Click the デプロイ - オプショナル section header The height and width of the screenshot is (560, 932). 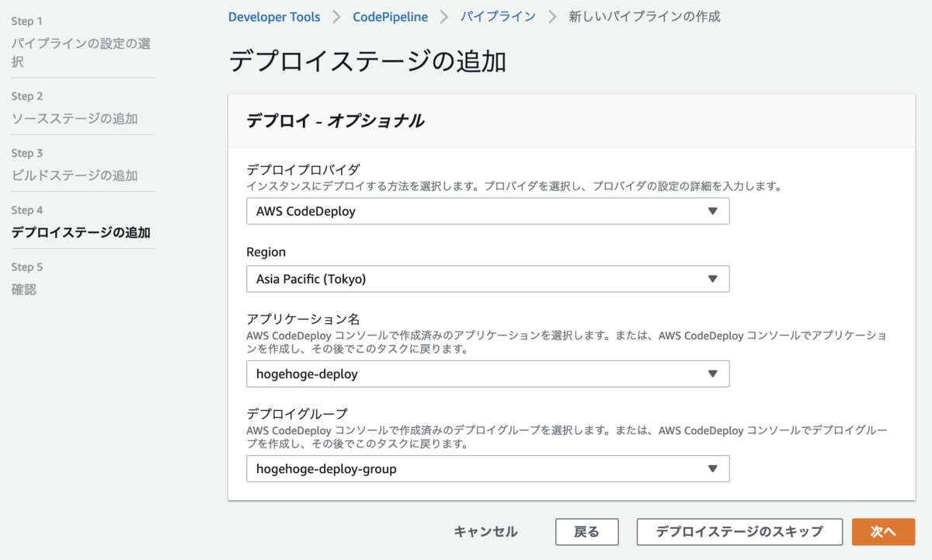point(335,120)
